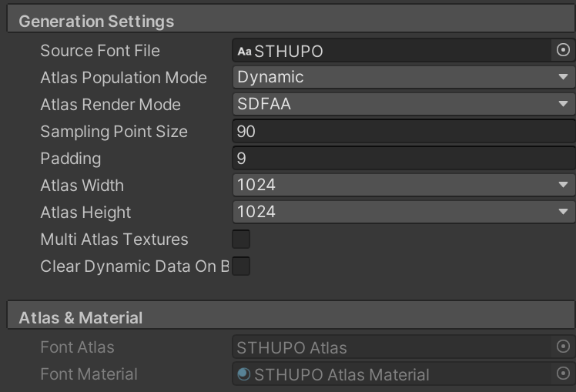Collapse the Atlas & Material section header
The height and width of the screenshot is (392, 576).
[291, 317]
